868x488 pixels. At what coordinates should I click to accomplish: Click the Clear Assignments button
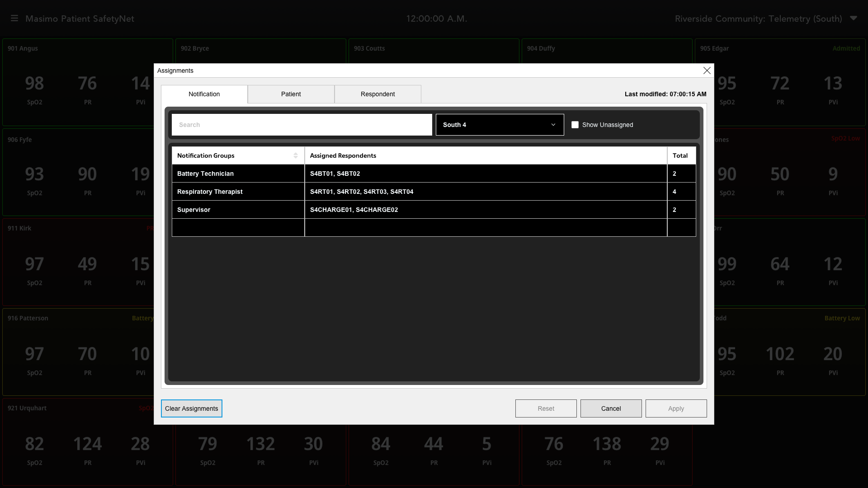[x=191, y=408]
